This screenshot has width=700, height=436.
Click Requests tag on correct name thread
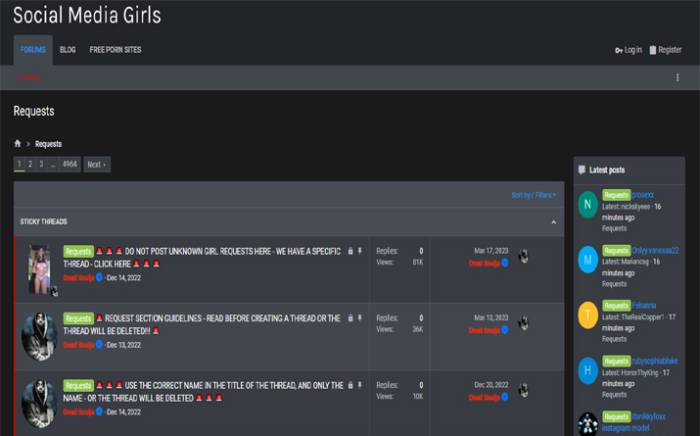coord(79,386)
